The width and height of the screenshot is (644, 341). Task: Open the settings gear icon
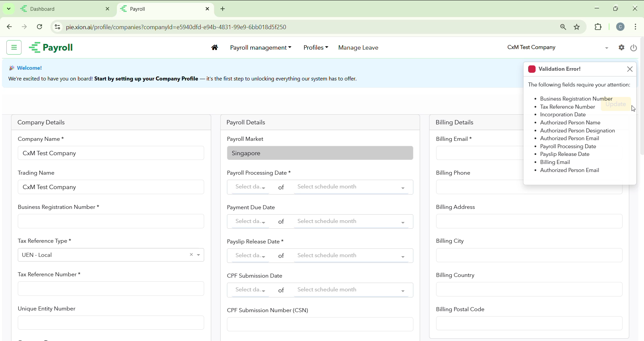621,48
